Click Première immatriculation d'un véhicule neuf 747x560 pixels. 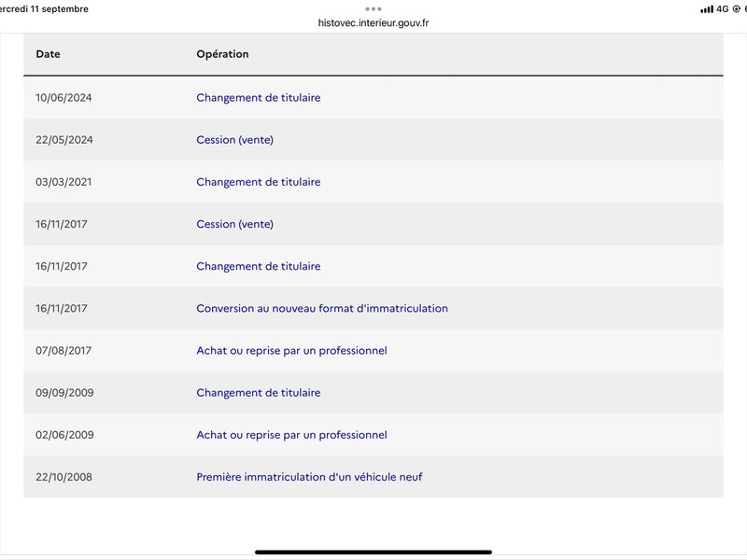[309, 477]
